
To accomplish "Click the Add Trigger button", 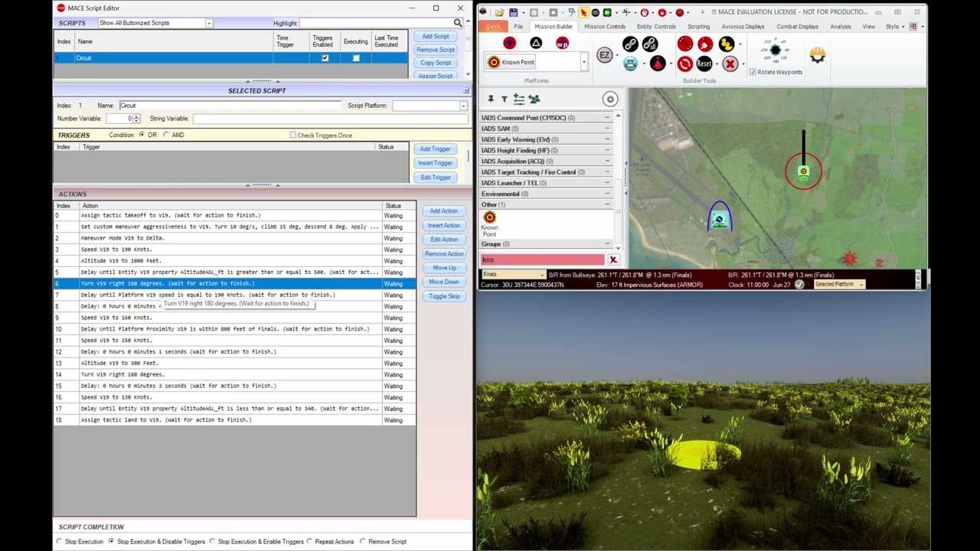I will coord(435,149).
